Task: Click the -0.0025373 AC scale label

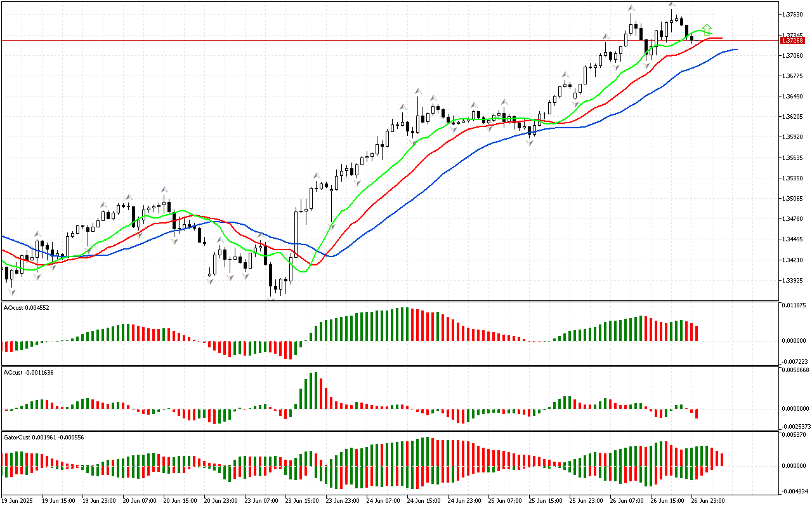Action: point(793,426)
